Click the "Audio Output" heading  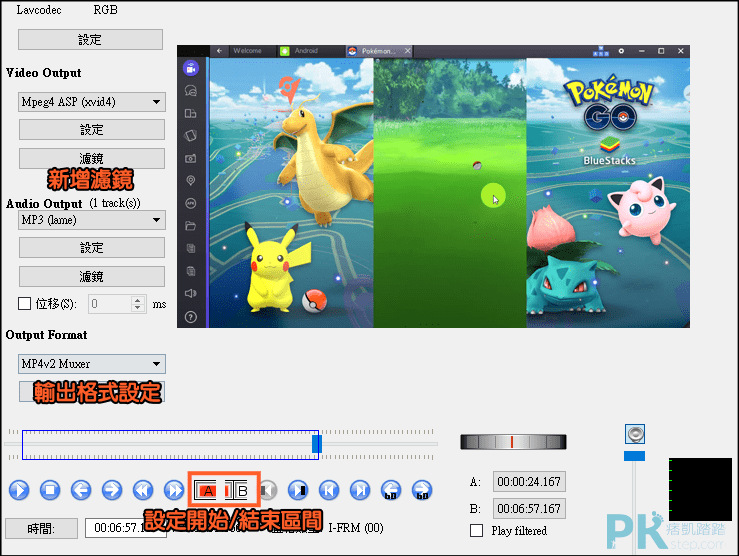pyautogui.click(x=44, y=204)
